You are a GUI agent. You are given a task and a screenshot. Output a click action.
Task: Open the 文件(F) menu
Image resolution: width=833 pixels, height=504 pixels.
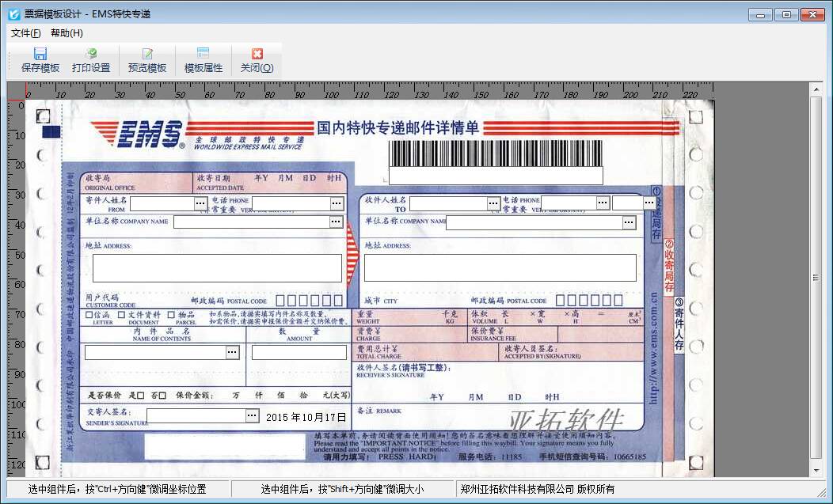click(25, 33)
